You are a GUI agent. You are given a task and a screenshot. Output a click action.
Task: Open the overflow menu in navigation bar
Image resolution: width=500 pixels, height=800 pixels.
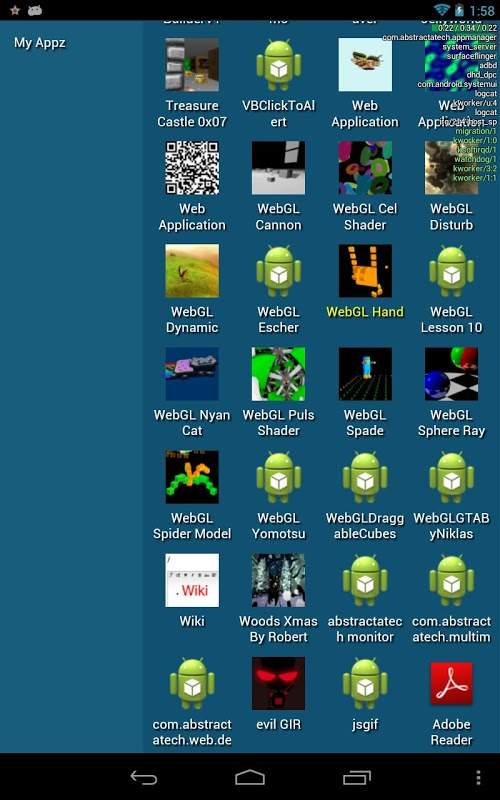(x=478, y=778)
